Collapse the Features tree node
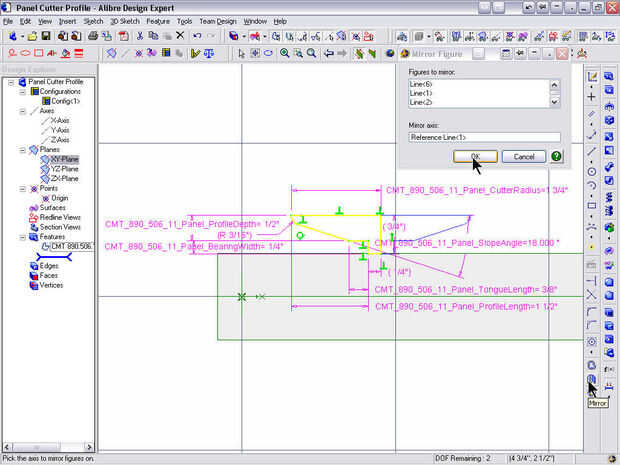The width and height of the screenshot is (620, 465). click(22, 236)
